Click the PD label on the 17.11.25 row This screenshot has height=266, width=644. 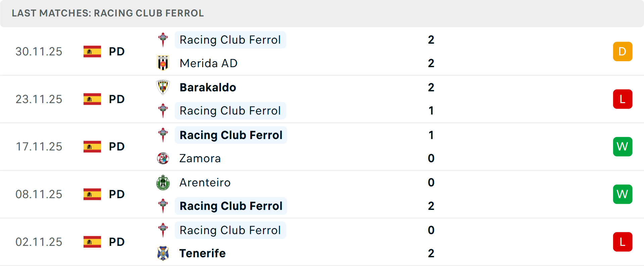tap(116, 146)
